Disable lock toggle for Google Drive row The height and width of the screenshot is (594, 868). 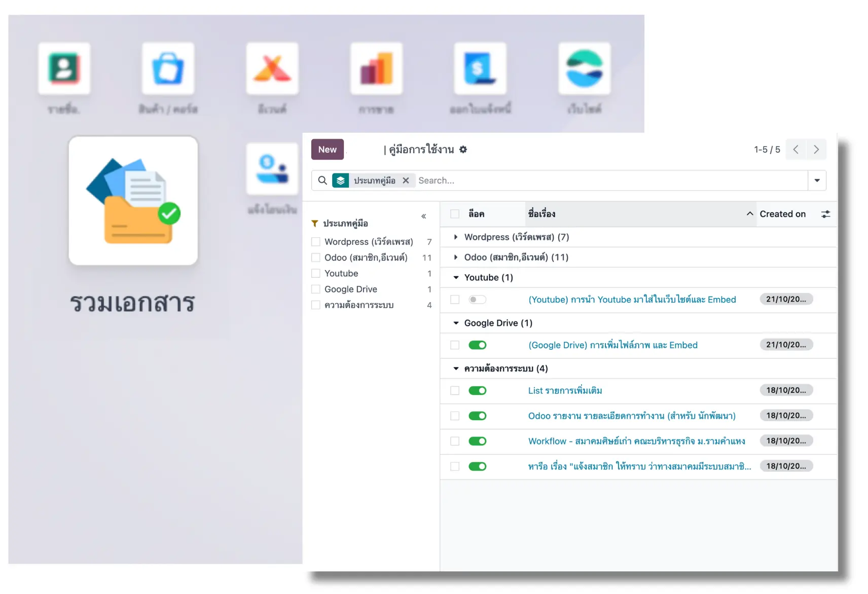tap(477, 345)
